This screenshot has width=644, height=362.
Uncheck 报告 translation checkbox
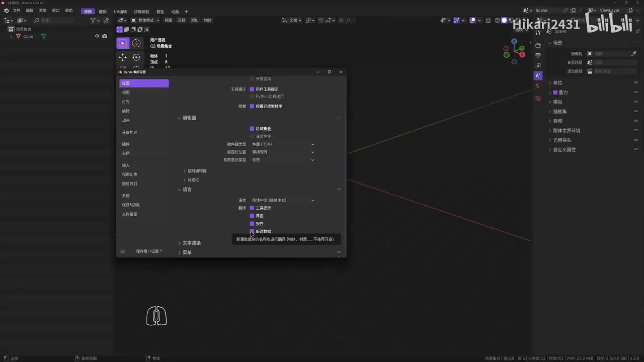[252, 224]
